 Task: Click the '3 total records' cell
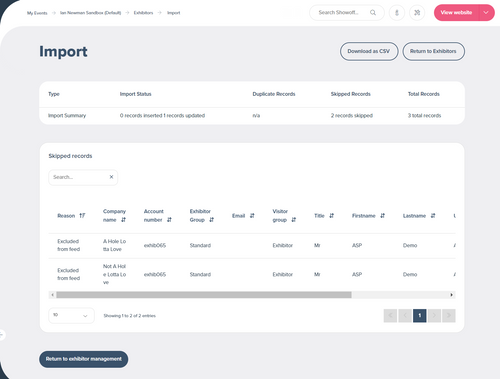(424, 115)
